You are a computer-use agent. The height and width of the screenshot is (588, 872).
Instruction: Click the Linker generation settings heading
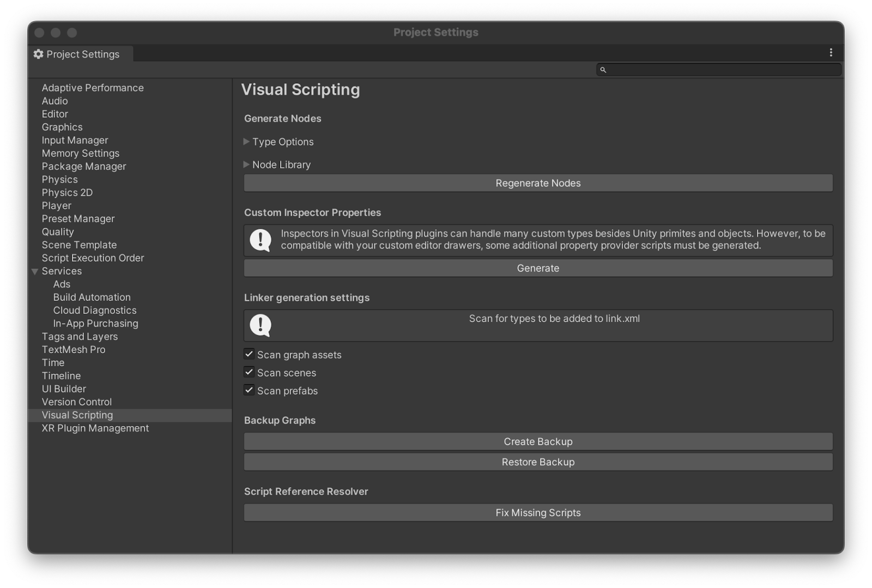tap(307, 298)
